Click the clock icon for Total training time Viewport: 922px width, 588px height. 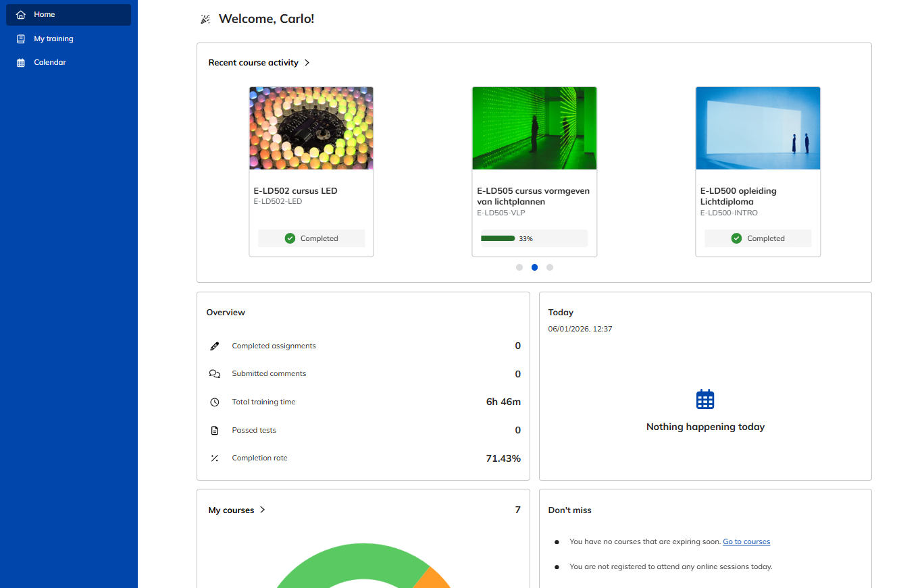[x=215, y=402]
